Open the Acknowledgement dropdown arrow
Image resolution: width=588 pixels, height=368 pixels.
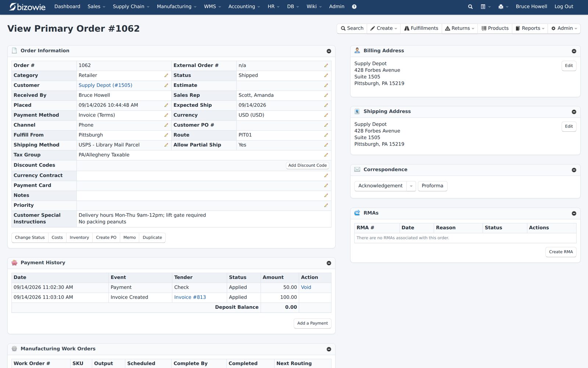411,186
